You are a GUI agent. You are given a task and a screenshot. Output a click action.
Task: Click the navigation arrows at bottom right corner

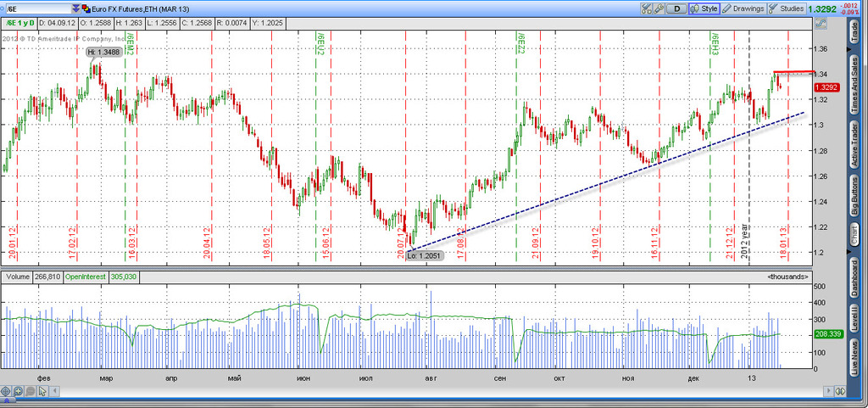coord(841,391)
